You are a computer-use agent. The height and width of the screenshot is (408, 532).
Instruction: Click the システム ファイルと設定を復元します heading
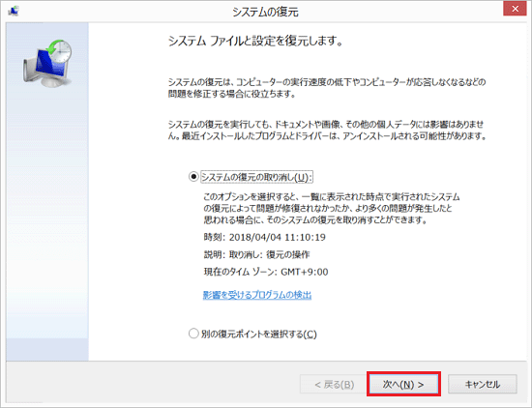point(256,41)
